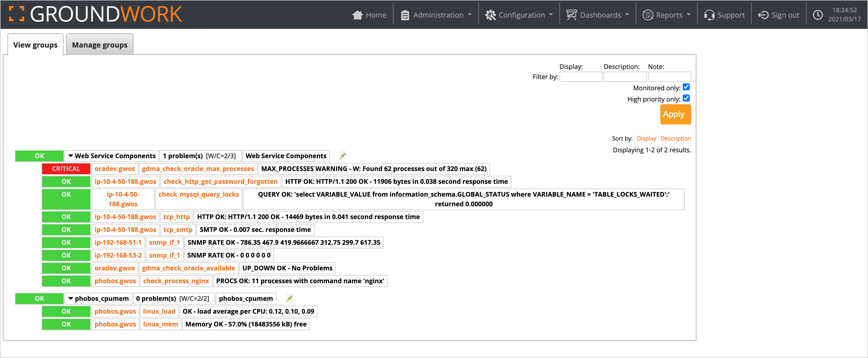Open the ip-192-168-53-2 host link

coord(118,255)
